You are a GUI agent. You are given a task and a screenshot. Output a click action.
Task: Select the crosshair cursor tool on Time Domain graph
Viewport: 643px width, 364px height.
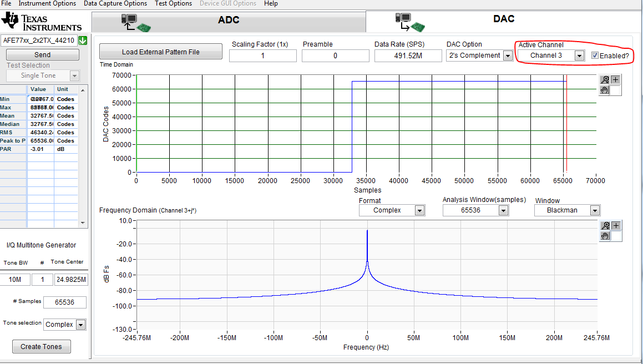[616, 79]
